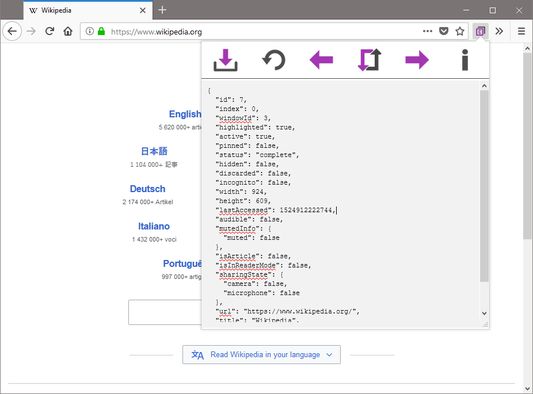Reload the current page
This screenshot has height=394, width=533.
[50, 31]
